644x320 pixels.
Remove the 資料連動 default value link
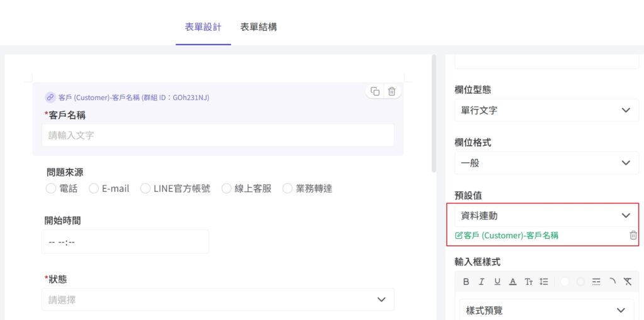[633, 235]
